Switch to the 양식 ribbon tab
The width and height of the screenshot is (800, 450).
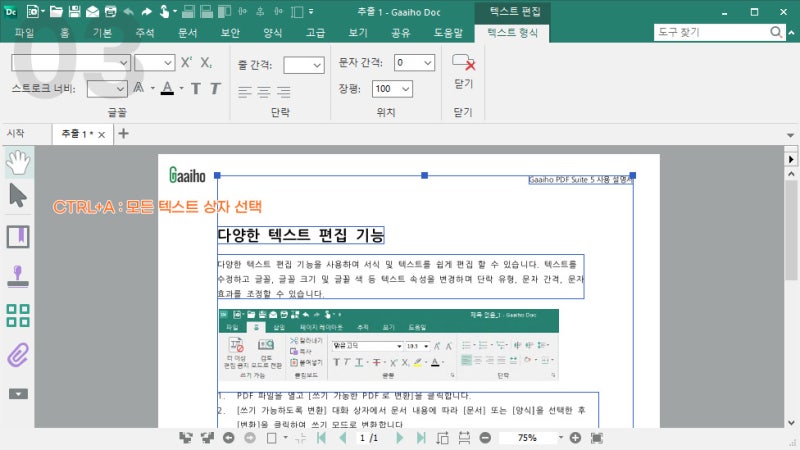(x=272, y=33)
